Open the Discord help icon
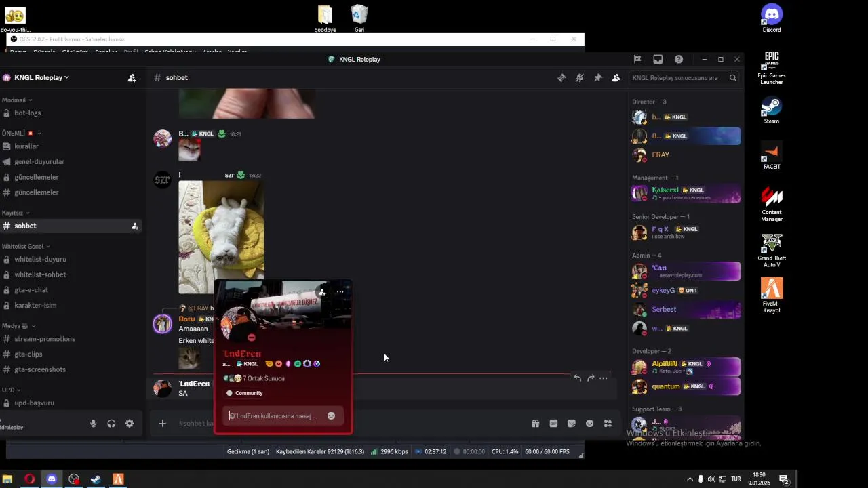 coord(679,60)
